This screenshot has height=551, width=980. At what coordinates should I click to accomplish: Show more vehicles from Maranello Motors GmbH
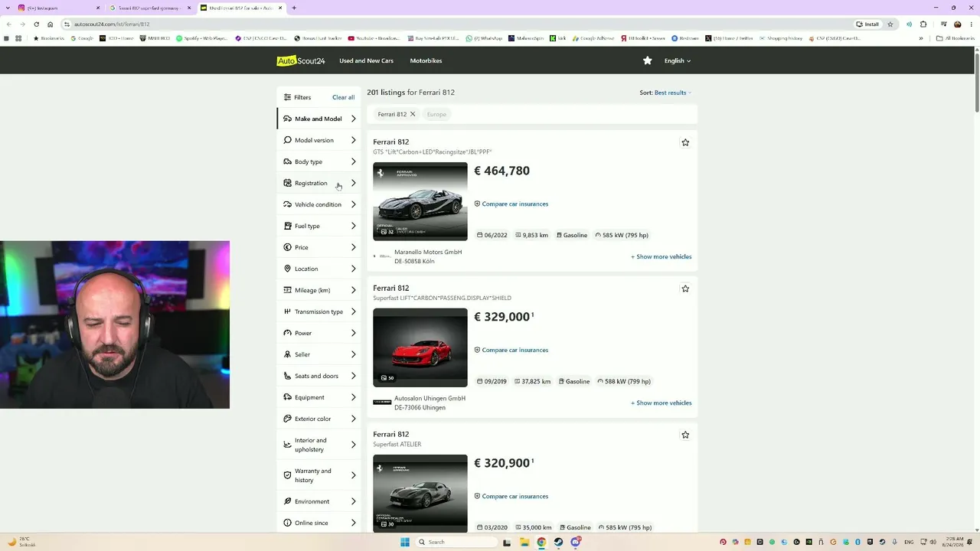click(661, 257)
